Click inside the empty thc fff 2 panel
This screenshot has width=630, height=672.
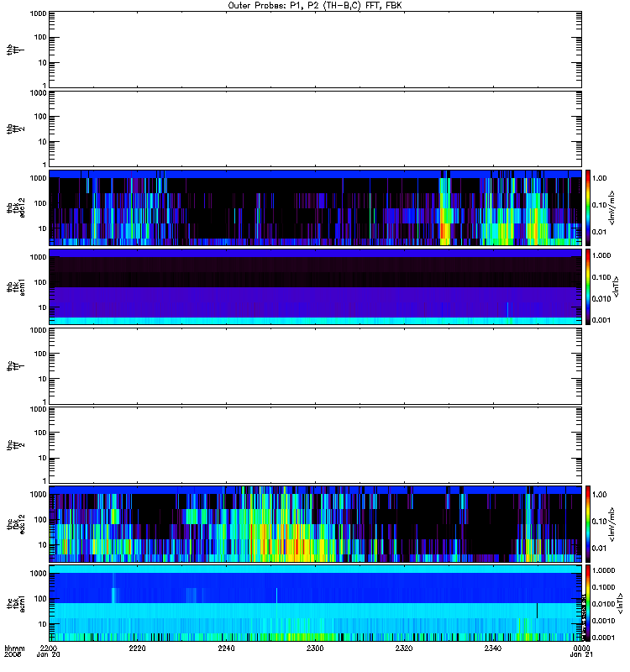click(316, 445)
